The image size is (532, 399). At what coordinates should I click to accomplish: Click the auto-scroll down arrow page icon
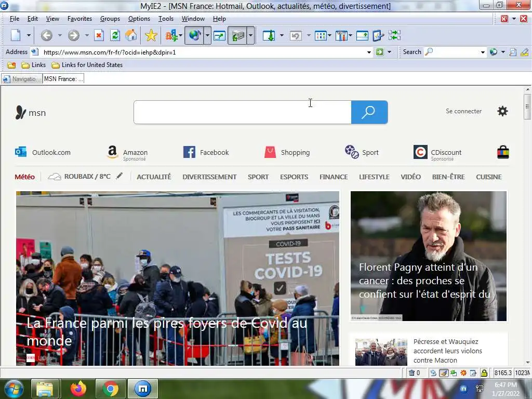[x=269, y=35]
